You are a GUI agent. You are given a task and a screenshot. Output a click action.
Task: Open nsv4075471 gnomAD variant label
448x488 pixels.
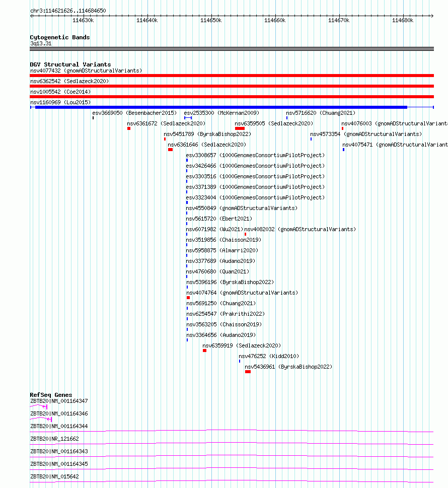(x=395, y=145)
